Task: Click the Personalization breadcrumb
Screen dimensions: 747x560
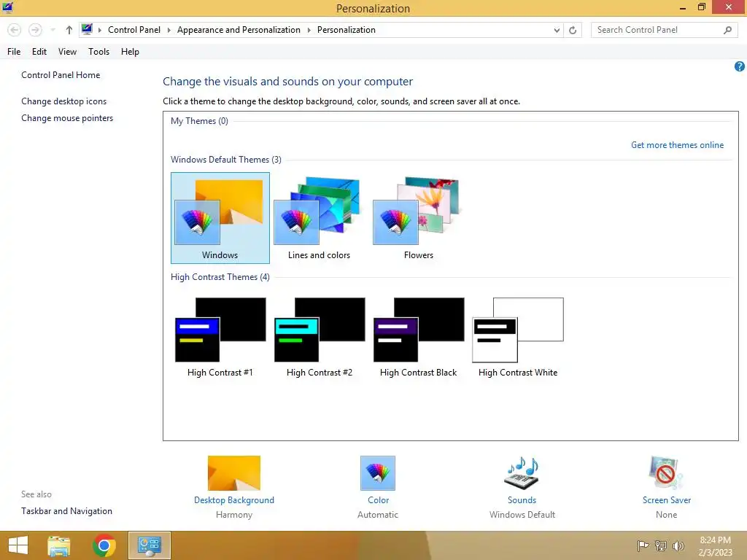Action: (x=347, y=30)
